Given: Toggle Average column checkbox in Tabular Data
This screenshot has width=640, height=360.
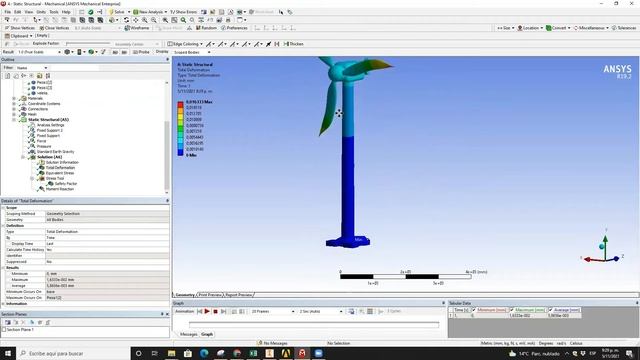Looking at the screenshot, I should [550, 310].
